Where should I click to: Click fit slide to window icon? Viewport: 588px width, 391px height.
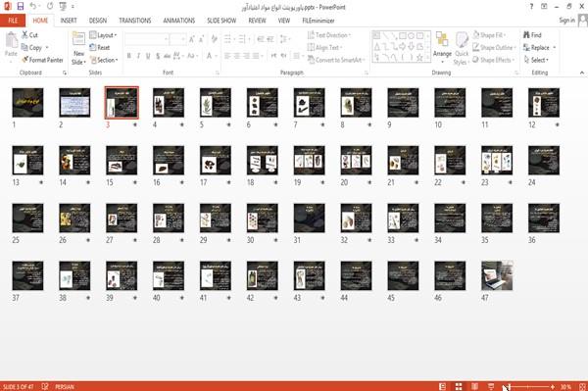point(582,386)
